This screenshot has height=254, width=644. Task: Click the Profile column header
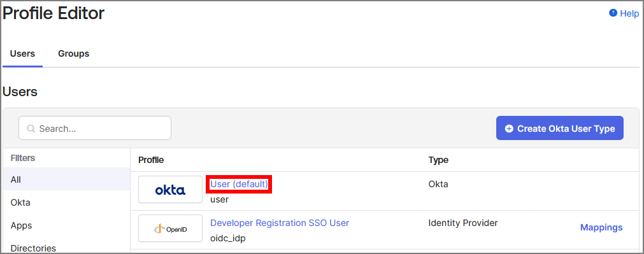click(151, 160)
